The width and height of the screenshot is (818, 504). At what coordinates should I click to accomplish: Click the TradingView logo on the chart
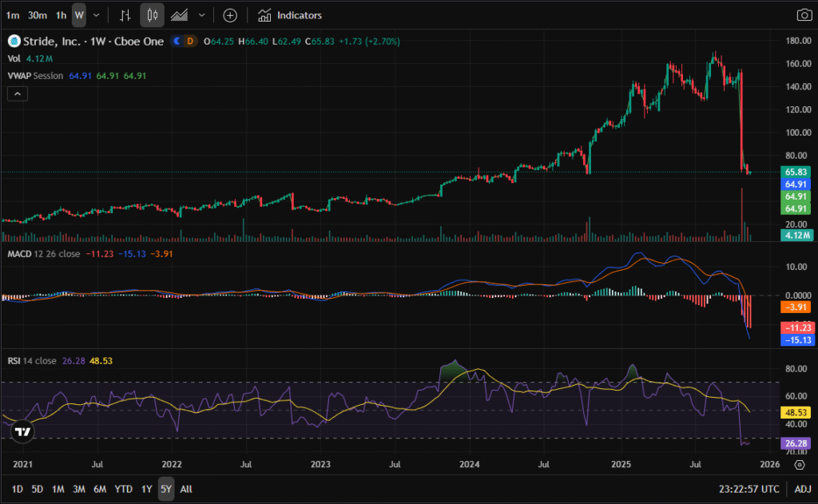click(x=23, y=432)
